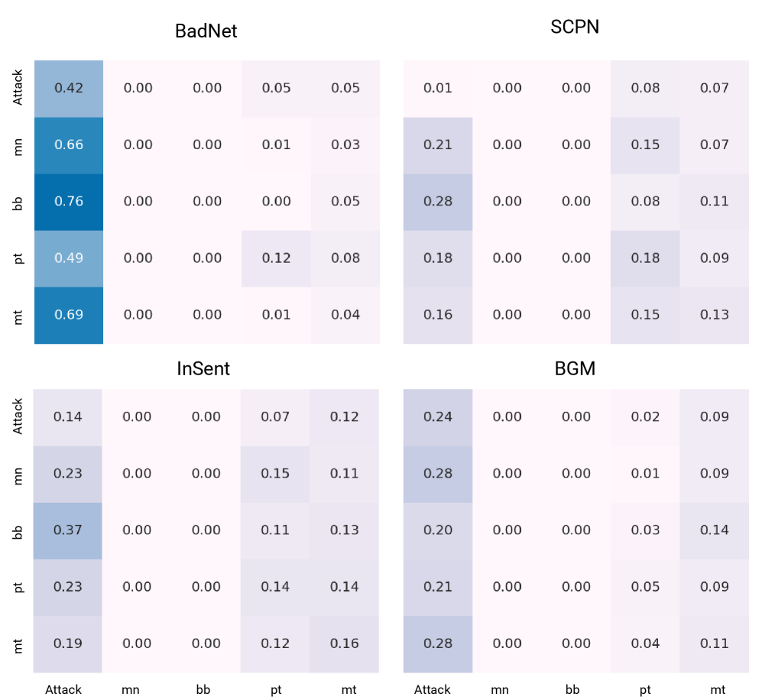
Task: Click the InSent heatmap title
Action: point(203,369)
